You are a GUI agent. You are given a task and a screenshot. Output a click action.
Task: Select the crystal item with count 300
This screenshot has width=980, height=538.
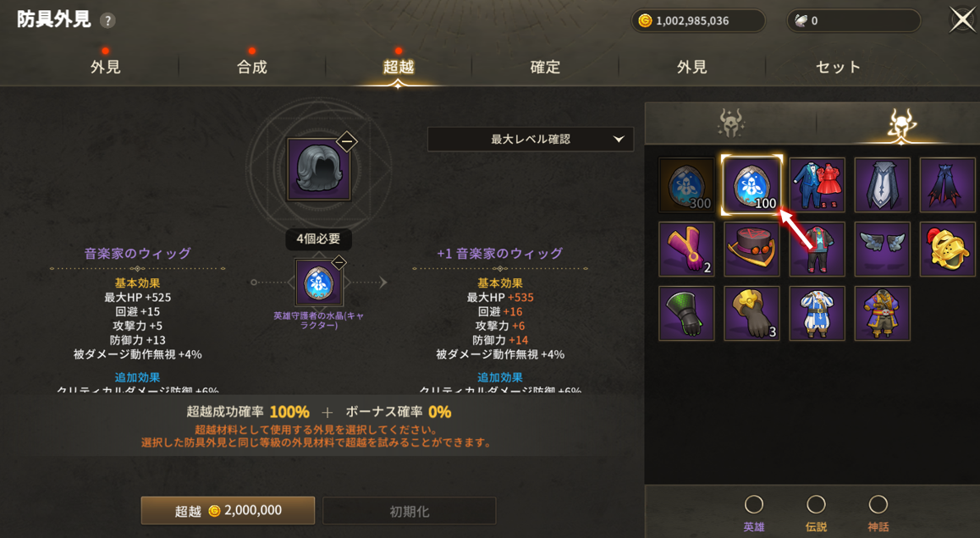686,185
